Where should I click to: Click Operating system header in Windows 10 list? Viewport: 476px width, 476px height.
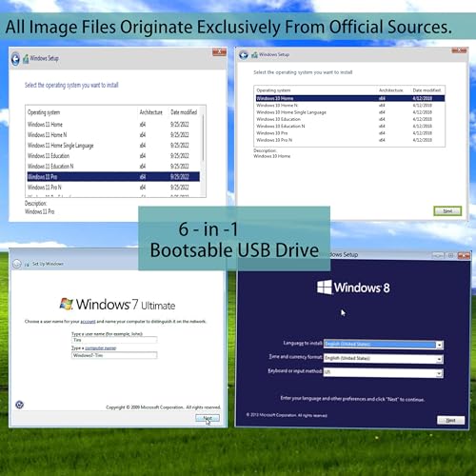(273, 90)
